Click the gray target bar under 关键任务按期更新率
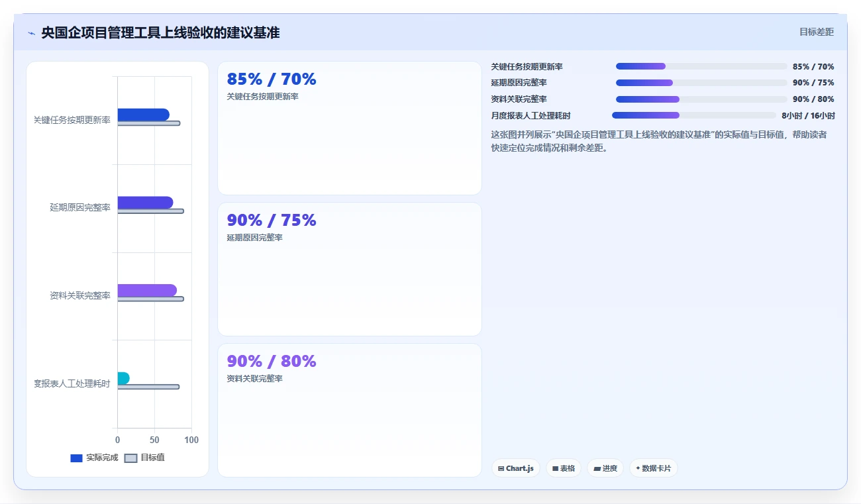The height and width of the screenshot is (504, 861). [149, 123]
